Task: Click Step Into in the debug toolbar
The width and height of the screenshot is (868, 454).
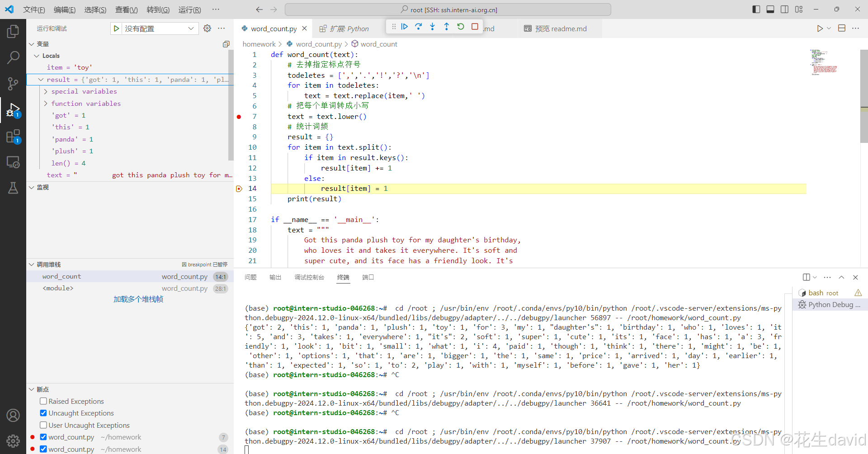Action: point(433,27)
